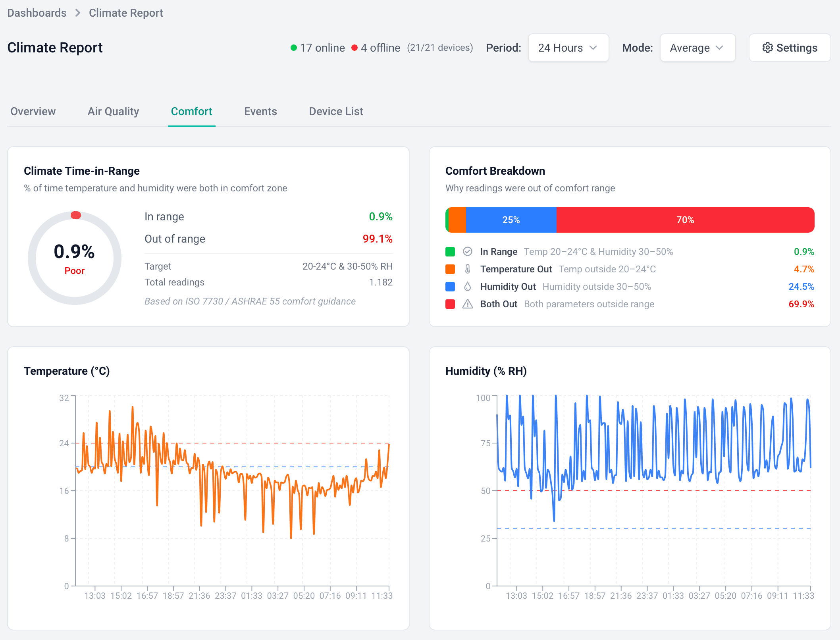Click the '17 online' status text
Screen dimensions: 840x640
click(322, 48)
